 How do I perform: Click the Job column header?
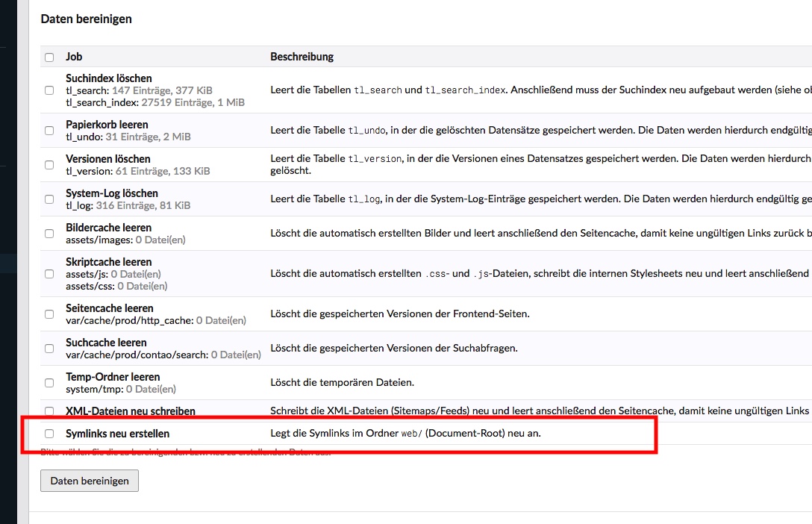pyautogui.click(x=74, y=57)
